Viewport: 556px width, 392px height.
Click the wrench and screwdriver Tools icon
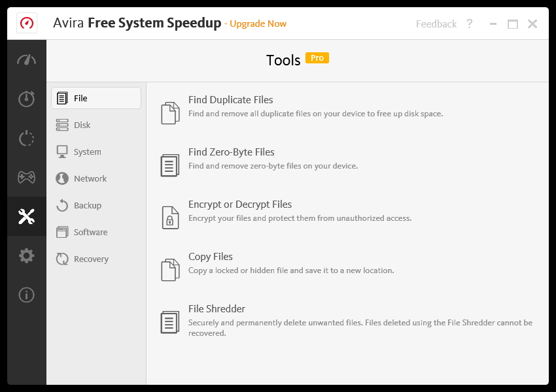point(26,217)
